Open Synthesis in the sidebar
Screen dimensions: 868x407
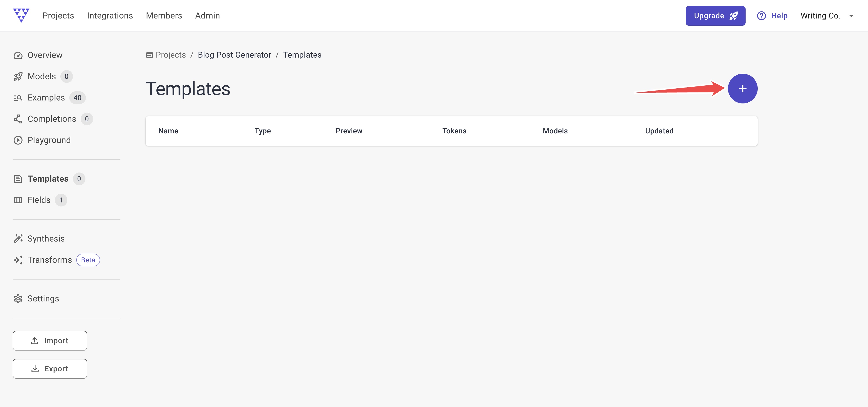[46, 239]
